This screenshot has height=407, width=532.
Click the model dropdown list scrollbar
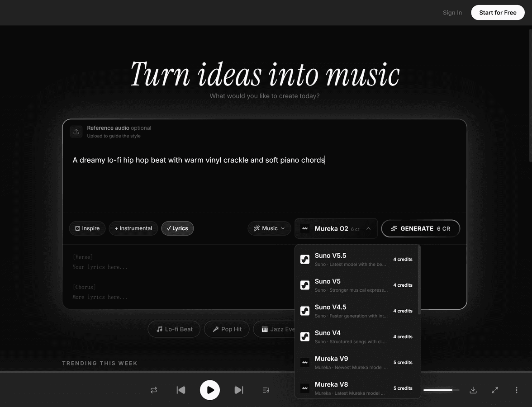(419, 281)
